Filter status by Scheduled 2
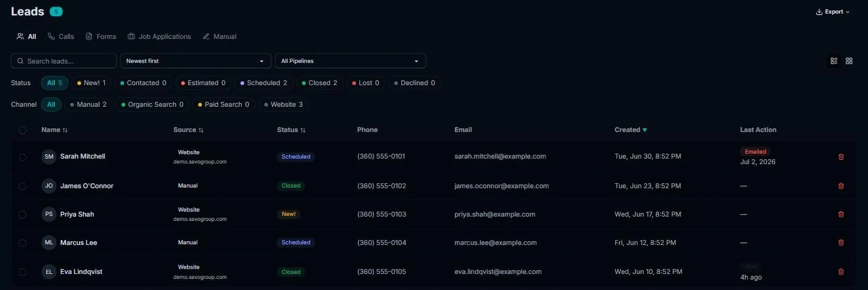The width and height of the screenshot is (868, 290). pyautogui.click(x=263, y=83)
